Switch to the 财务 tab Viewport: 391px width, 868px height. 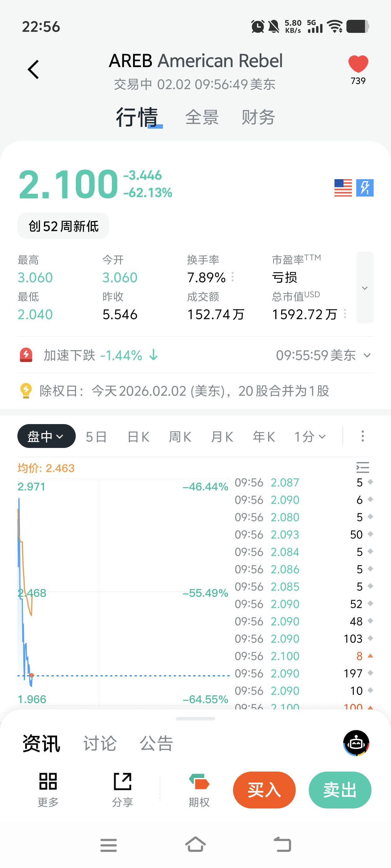click(258, 117)
